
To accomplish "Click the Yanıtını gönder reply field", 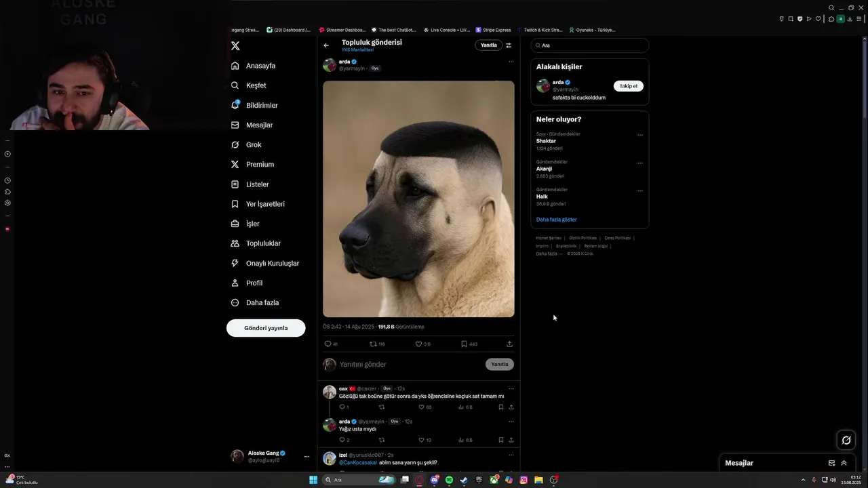I will pos(410,365).
